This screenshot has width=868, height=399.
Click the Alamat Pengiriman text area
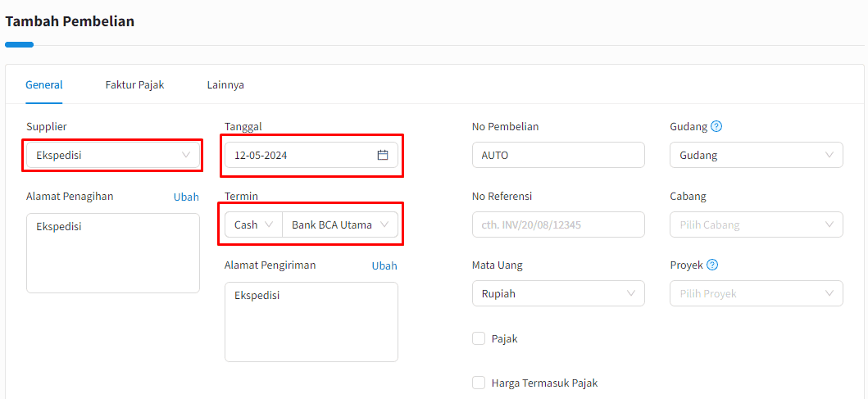pos(311,322)
